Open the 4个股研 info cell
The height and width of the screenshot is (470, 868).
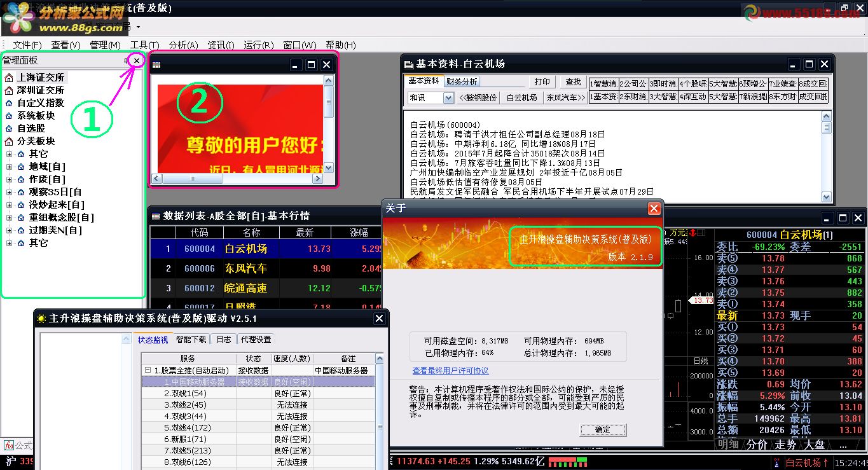(x=692, y=83)
